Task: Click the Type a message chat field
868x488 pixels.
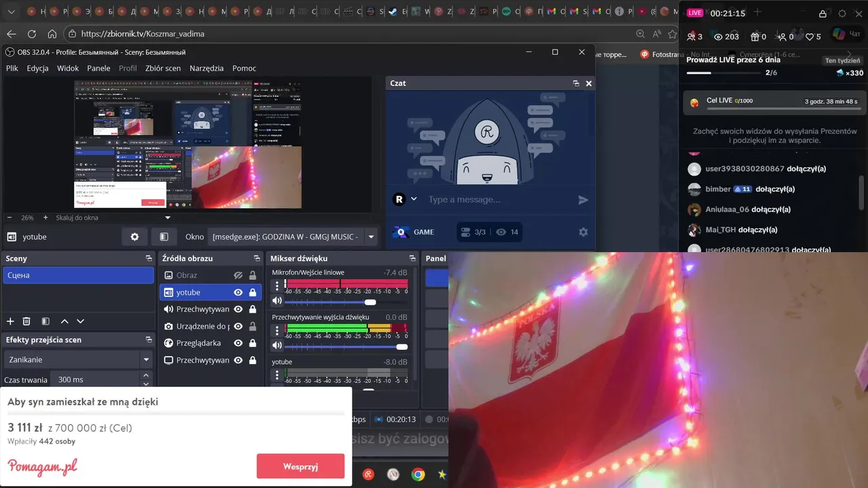Action: 498,199
